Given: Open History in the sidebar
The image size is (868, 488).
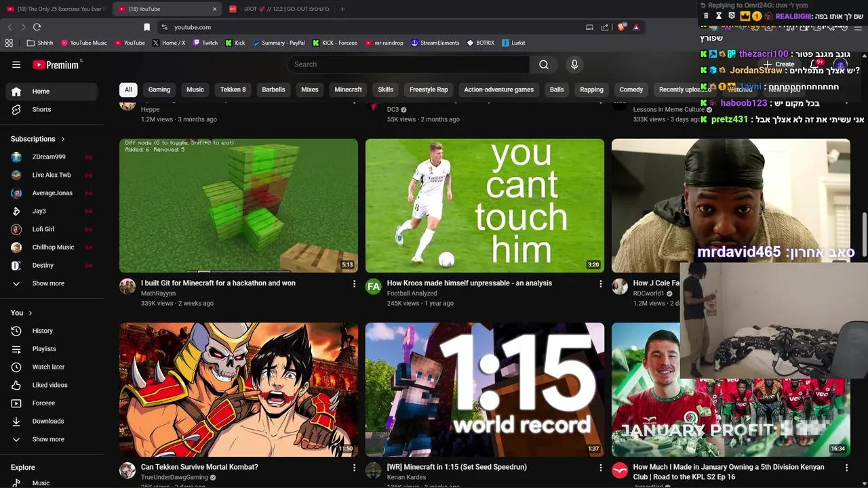Looking at the screenshot, I should (52, 331).
